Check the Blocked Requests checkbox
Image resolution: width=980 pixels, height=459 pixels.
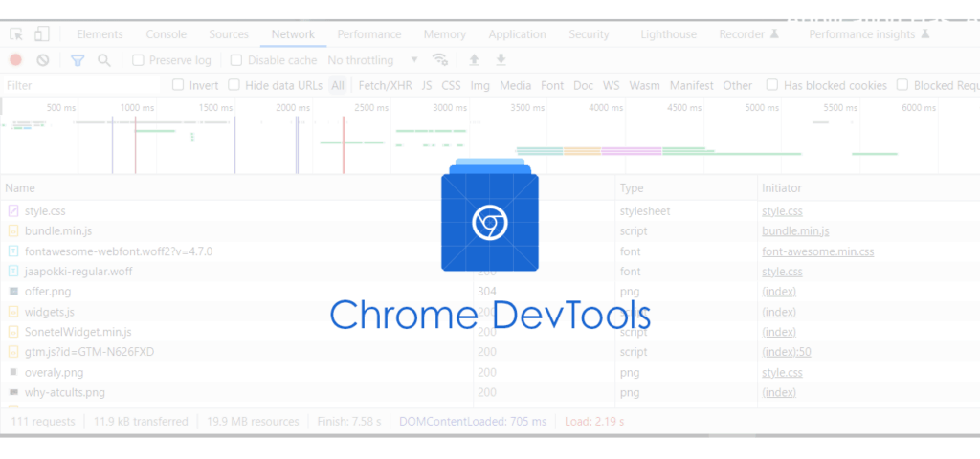(902, 85)
